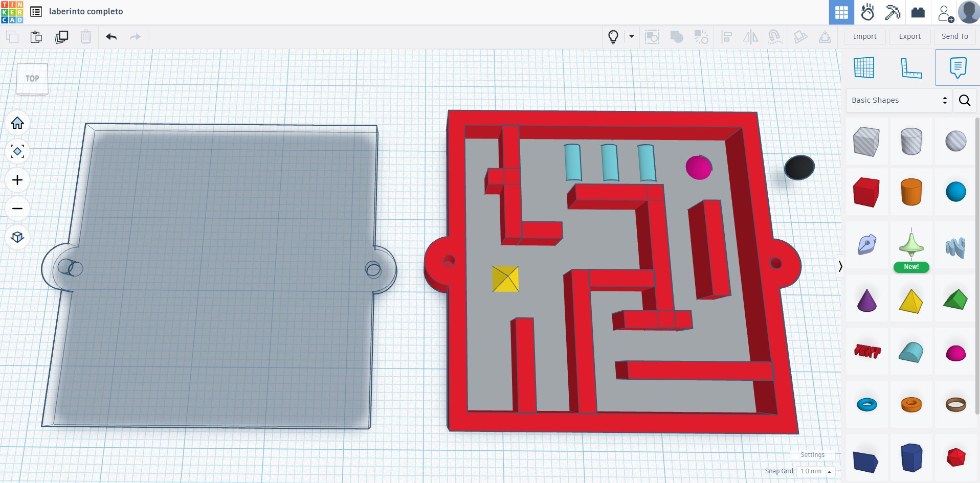Switch to the 3D Design grid tab
The width and height of the screenshot is (980, 483).
coord(841,12)
